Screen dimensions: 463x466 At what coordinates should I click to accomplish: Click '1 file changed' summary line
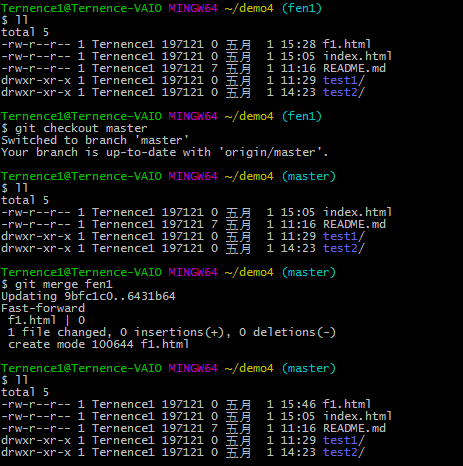172,332
